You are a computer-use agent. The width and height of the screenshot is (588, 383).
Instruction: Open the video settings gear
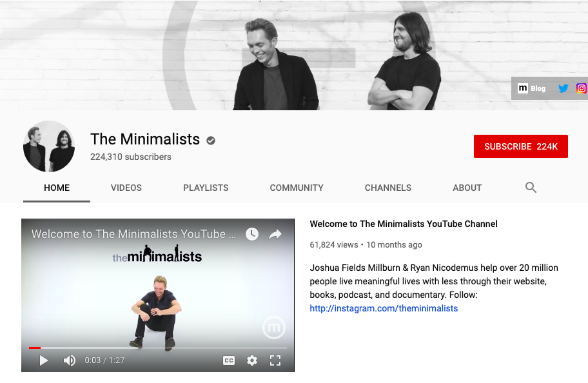(252, 360)
